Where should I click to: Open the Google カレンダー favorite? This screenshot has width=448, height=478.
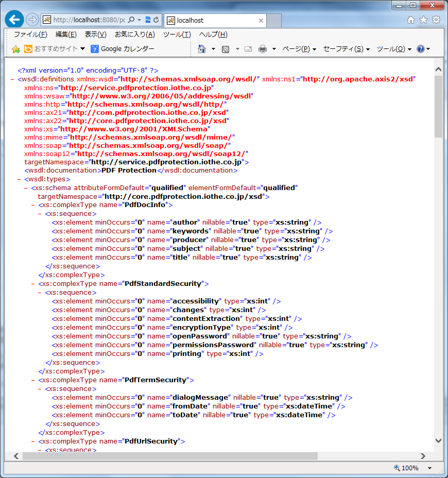[123, 49]
